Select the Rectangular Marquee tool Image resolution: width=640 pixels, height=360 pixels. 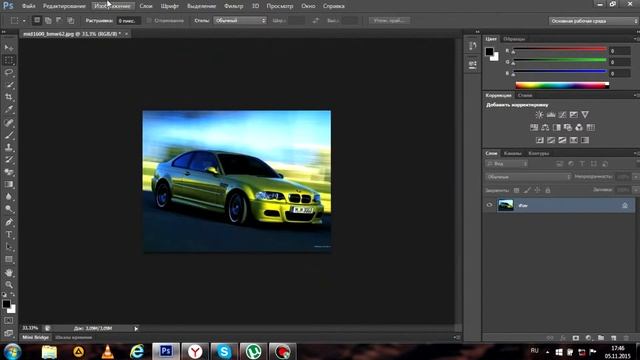click(x=9, y=60)
